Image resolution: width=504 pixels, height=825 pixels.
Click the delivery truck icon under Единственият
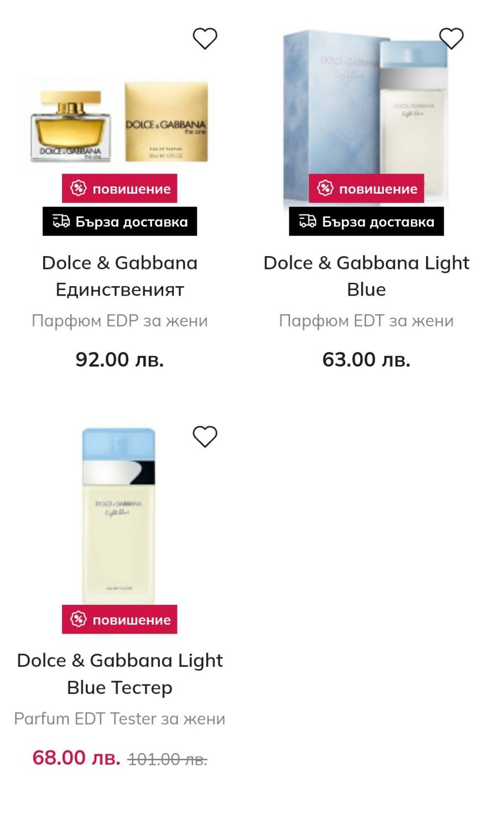(61, 221)
